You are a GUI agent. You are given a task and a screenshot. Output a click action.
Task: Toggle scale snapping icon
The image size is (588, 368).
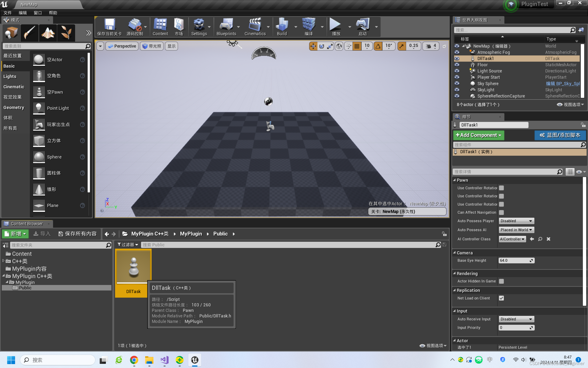click(x=402, y=46)
